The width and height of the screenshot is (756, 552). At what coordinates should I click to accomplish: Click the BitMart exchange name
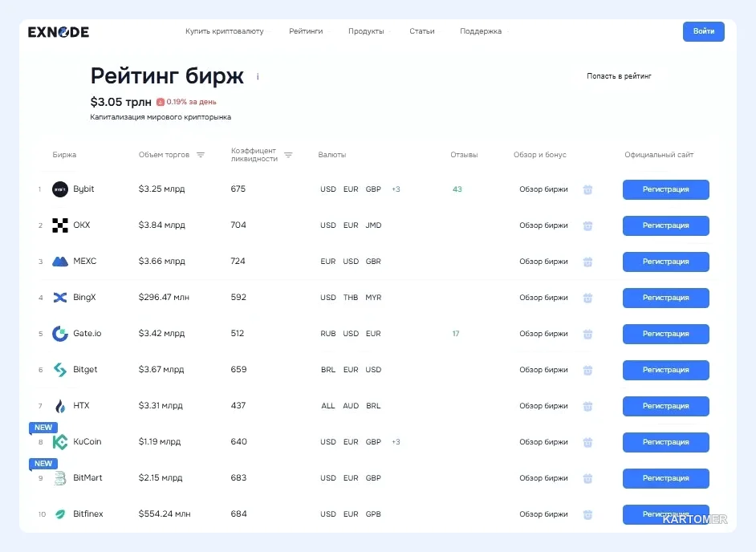pyautogui.click(x=87, y=477)
